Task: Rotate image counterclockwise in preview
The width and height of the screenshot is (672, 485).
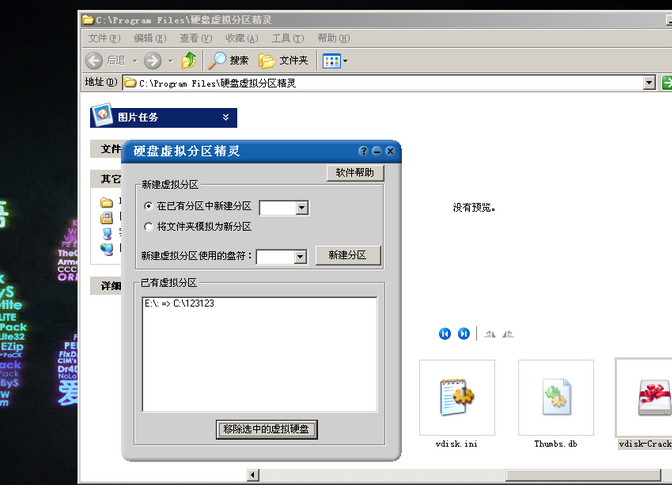Action: [x=508, y=334]
